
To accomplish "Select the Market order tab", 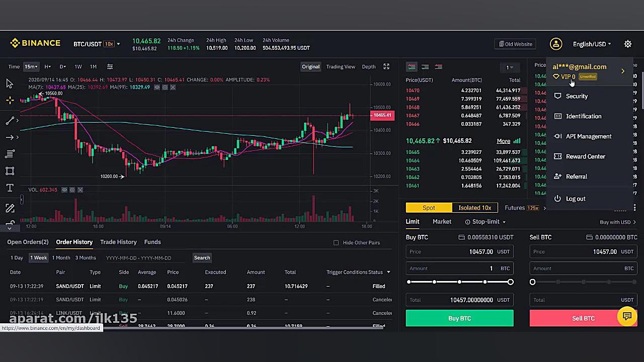I will click(x=442, y=222).
